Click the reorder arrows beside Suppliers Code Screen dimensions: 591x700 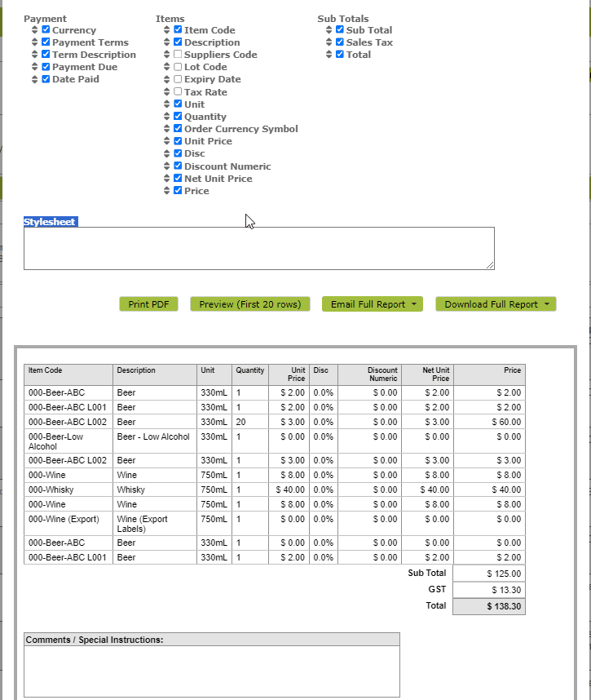(167, 55)
